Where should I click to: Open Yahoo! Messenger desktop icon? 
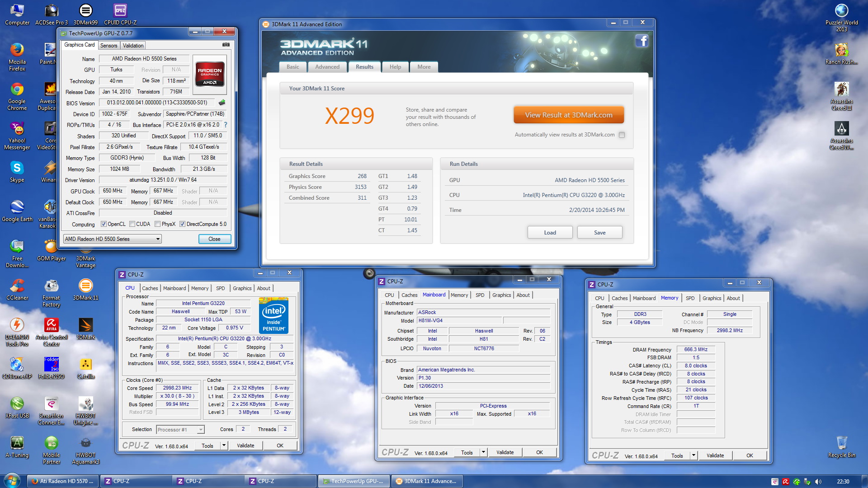click(x=17, y=136)
